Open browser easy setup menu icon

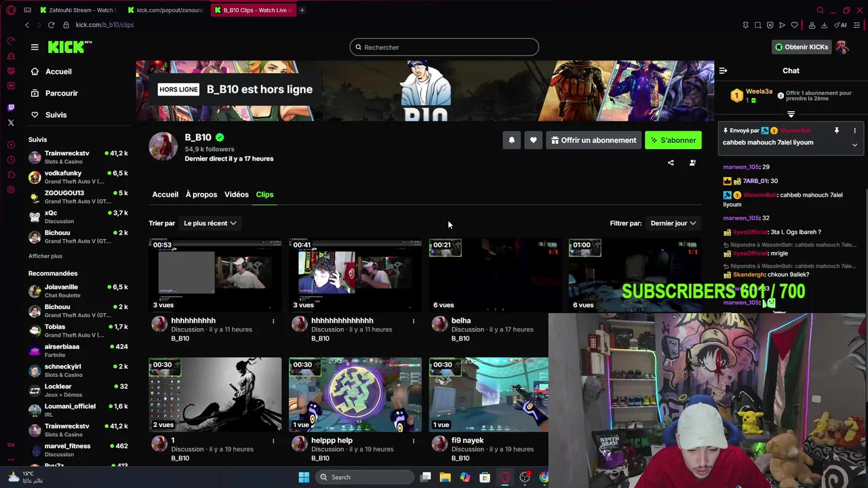857,25
